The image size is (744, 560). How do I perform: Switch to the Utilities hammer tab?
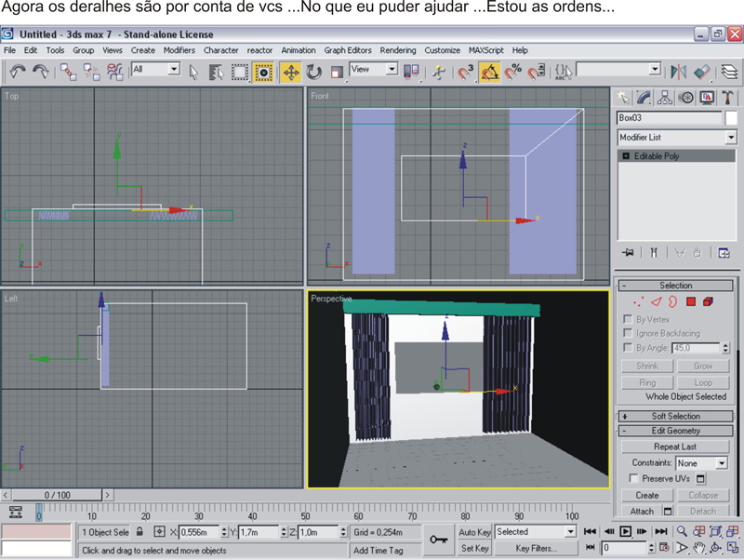point(727,98)
